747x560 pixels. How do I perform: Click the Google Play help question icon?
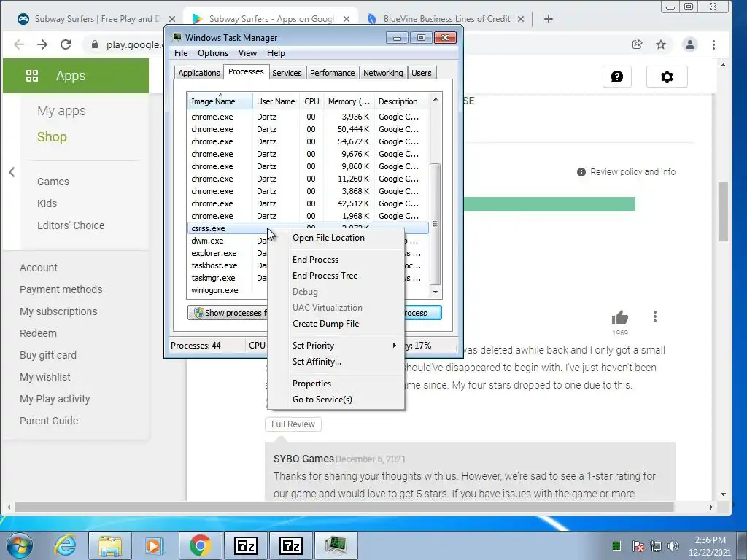click(617, 77)
